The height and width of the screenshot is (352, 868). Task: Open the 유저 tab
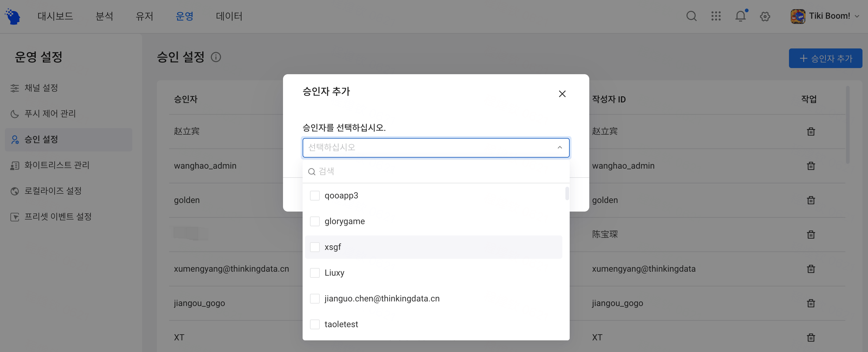point(144,16)
